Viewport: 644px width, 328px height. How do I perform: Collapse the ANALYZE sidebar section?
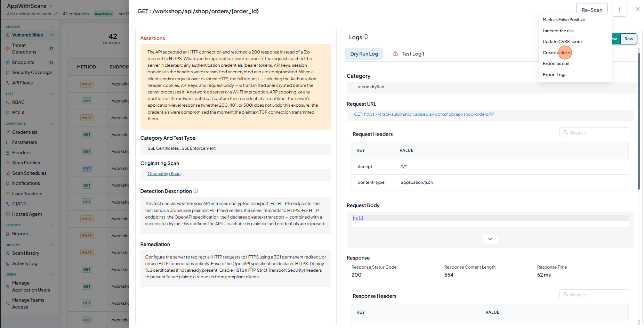pos(53,27)
